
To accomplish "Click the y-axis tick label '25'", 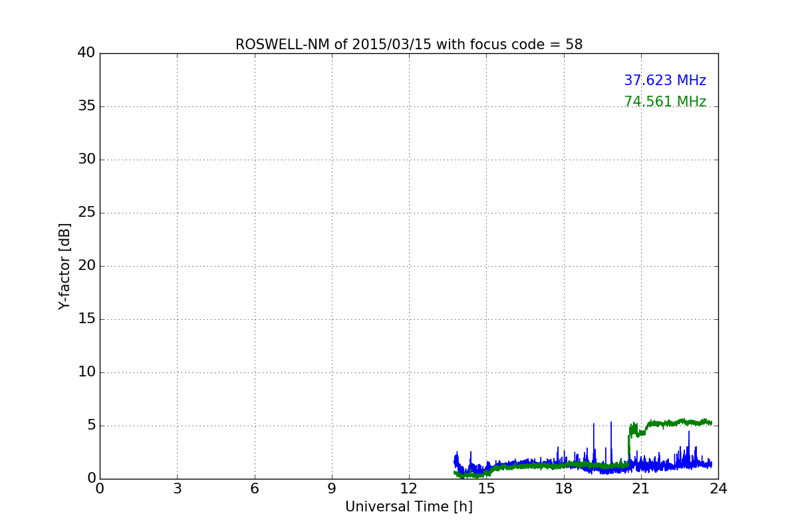I will (86, 213).
